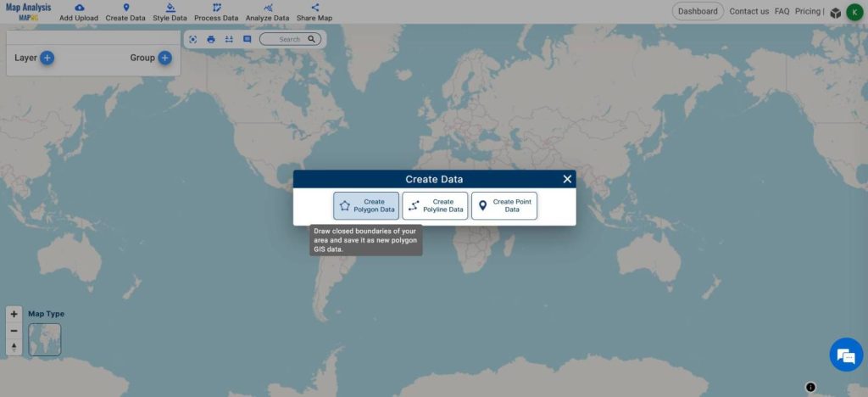
Task: Click the print map icon
Action: tap(211, 39)
